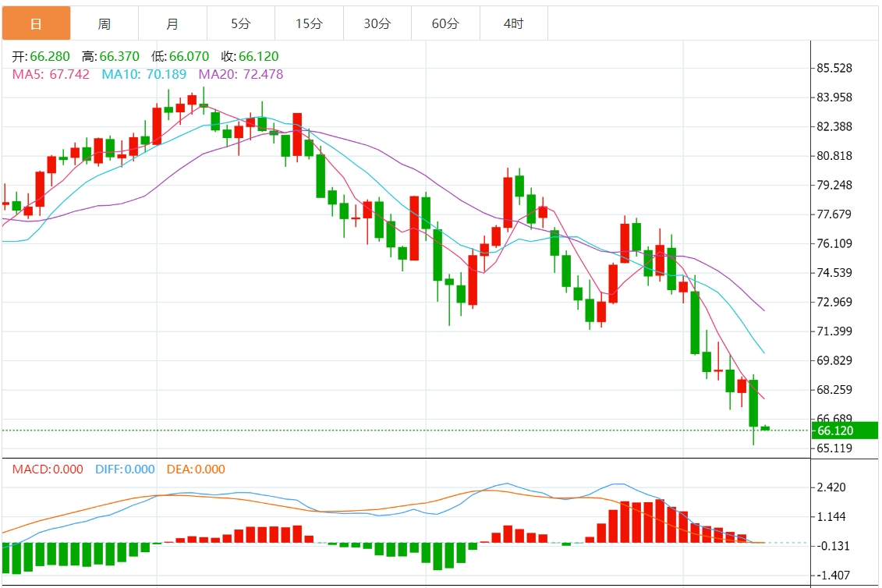
Task: Click the DIFF:0.000 indicator label
Action: coord(125,469)
